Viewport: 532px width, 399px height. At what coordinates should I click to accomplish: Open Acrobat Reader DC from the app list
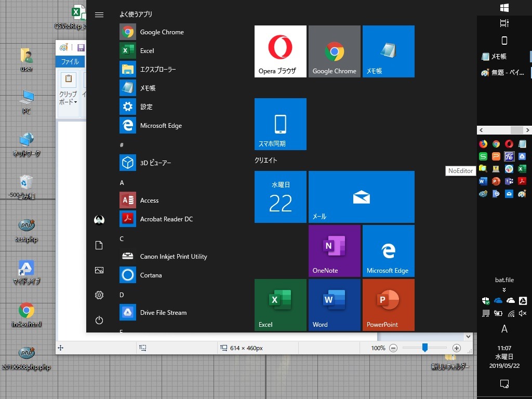click(156, 219)
